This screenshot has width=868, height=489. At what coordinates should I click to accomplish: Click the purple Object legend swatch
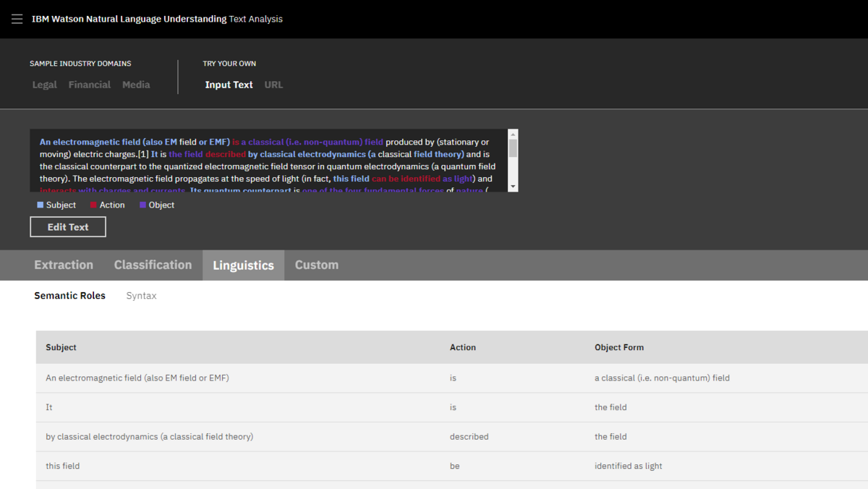coord(143,205)
